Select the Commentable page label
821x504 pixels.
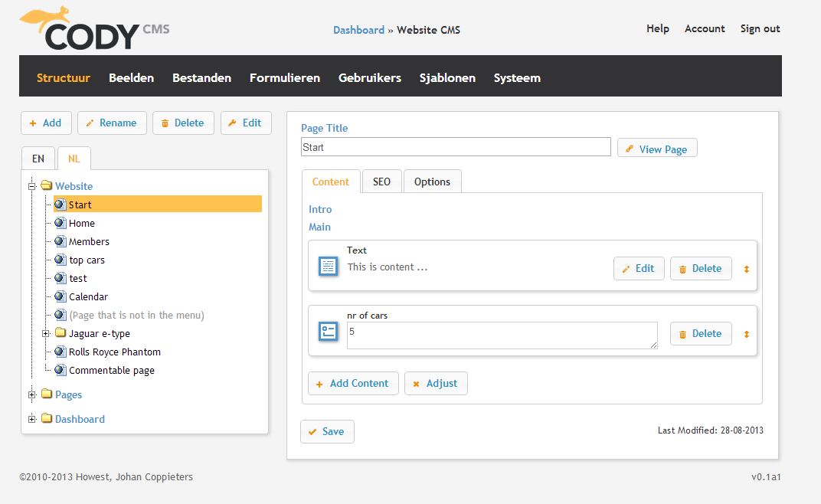112,371
